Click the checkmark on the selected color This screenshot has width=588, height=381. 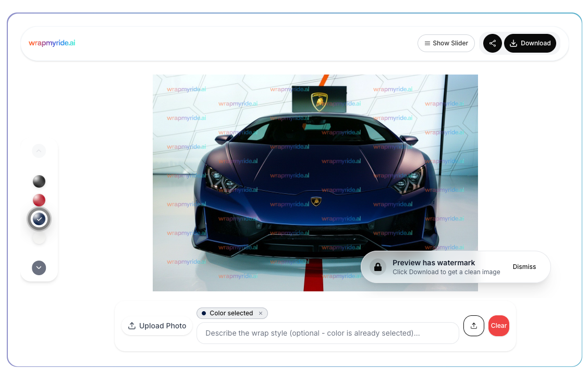click(39, 219)
